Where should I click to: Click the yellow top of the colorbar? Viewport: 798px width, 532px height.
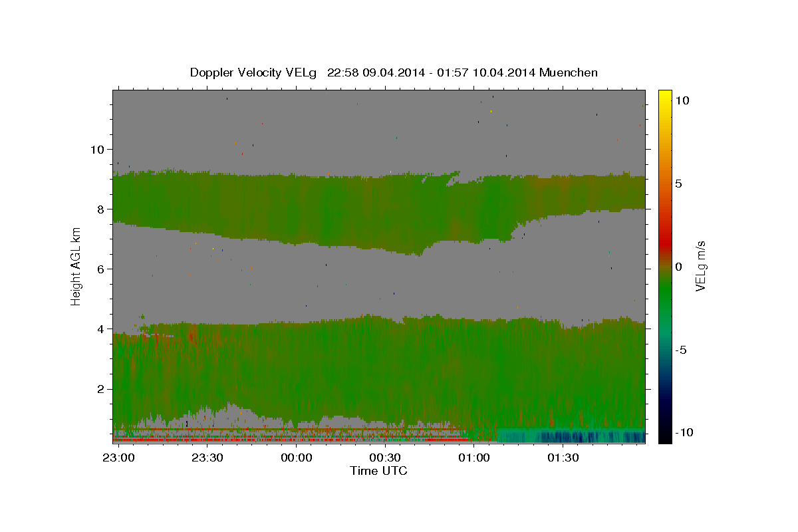pyautogui.click(x=664, y=96)
